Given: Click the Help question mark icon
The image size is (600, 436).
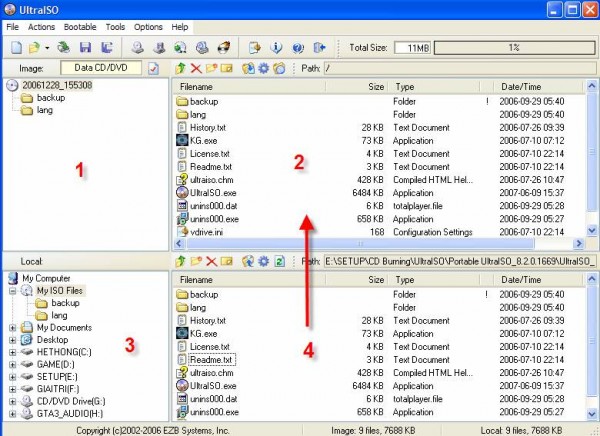Looking at the screenshot, I should [298, 47].
